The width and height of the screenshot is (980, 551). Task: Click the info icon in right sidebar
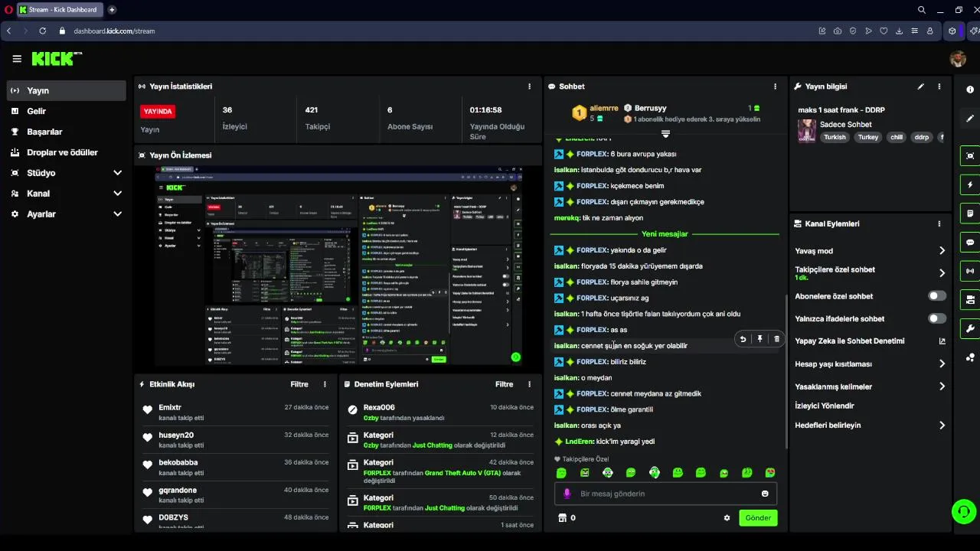pos(971,89)
